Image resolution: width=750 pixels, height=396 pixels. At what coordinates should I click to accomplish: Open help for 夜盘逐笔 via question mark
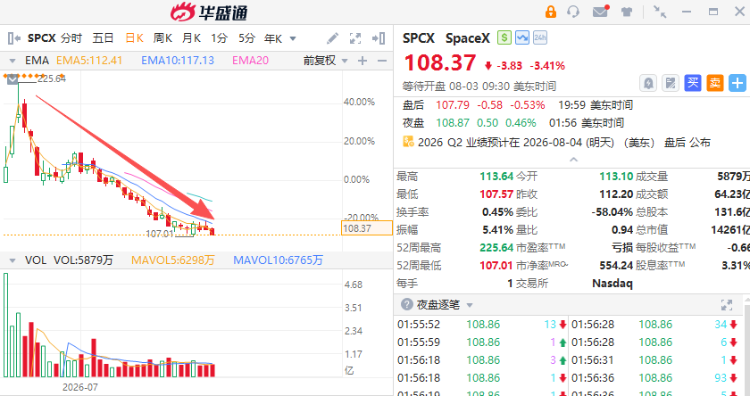point(407,304)
